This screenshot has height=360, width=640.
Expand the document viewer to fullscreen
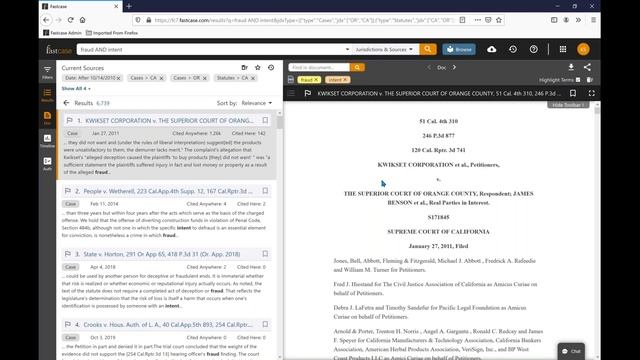coord(591,93)
